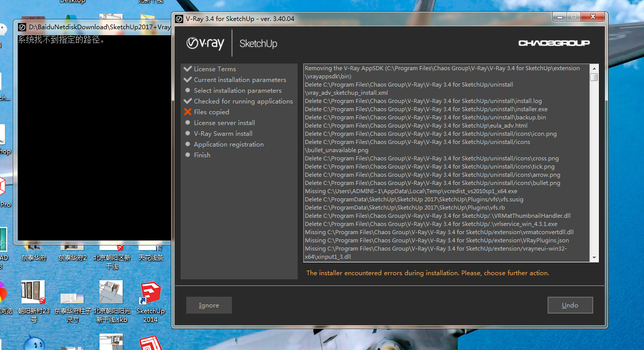Click the log line deleting vfs.susig

(x=414, y=199)
